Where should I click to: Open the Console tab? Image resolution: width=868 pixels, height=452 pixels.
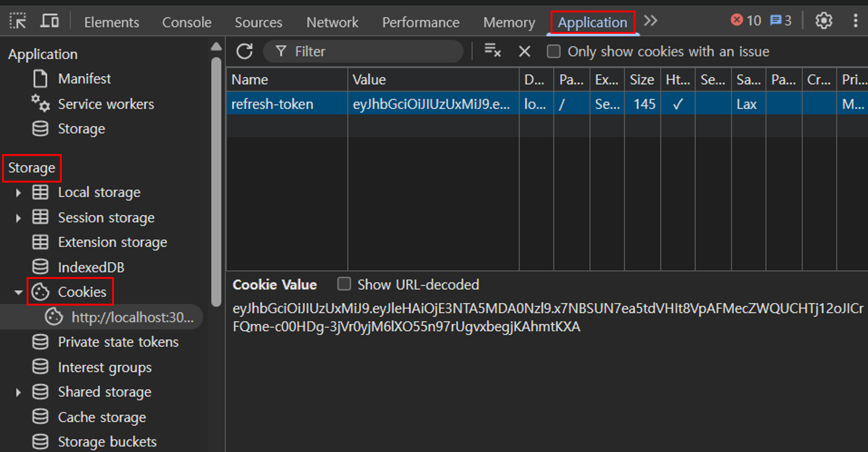point(187,22)
